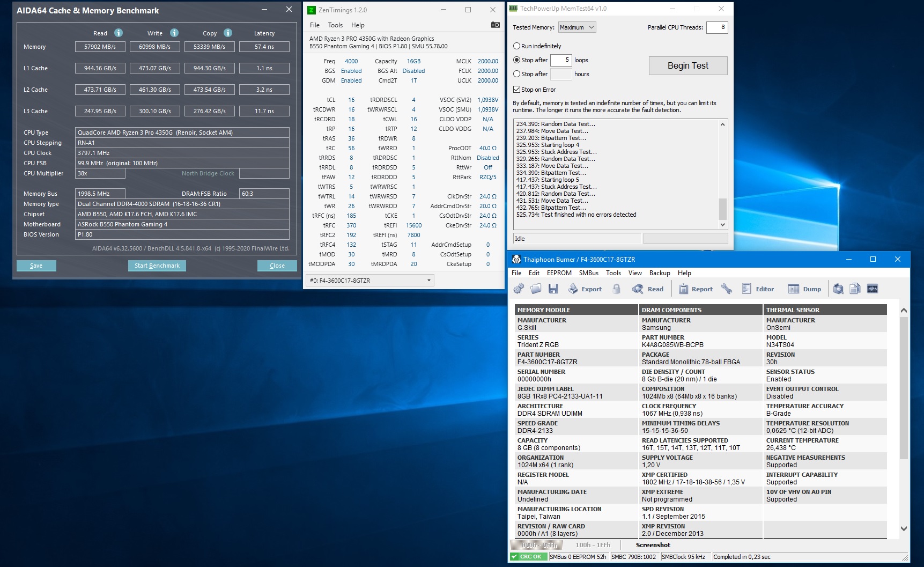Click the MemTest64 log scrollbar thumb
The width and height of the screenshot is (924, 567).
coord(723,209)
